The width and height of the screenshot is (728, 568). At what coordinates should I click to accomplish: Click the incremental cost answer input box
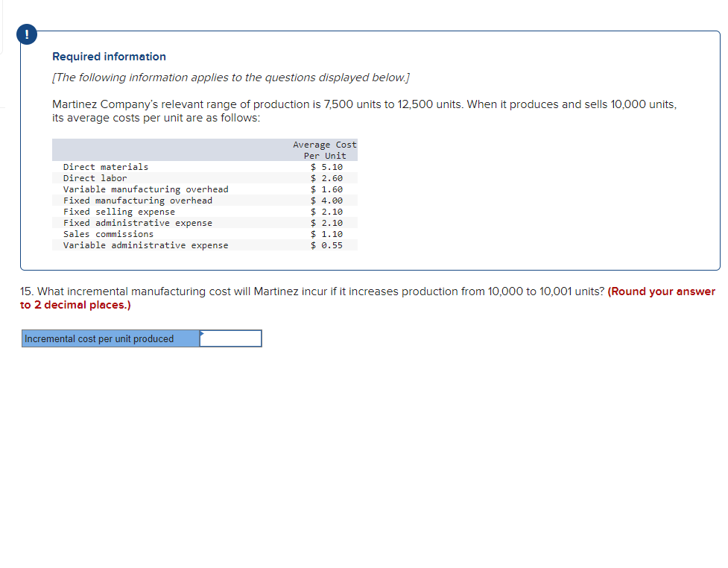231,338
